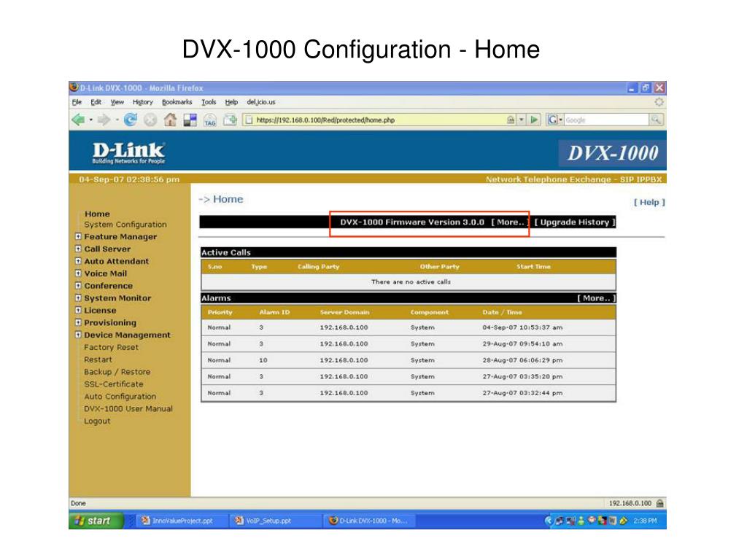Click Logout in the sidebar
The height and width of the screenshot is (560, 747).
97,421
